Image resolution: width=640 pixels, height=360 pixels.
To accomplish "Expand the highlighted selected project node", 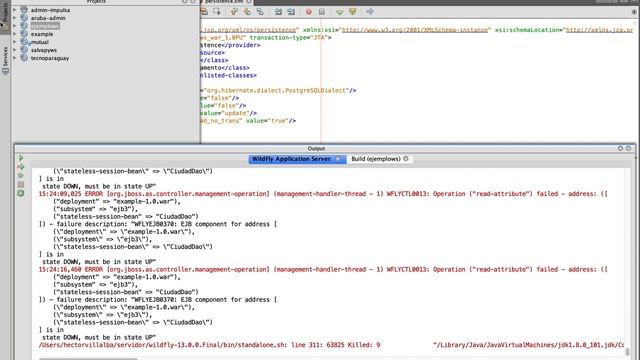I will pos(15,26).
